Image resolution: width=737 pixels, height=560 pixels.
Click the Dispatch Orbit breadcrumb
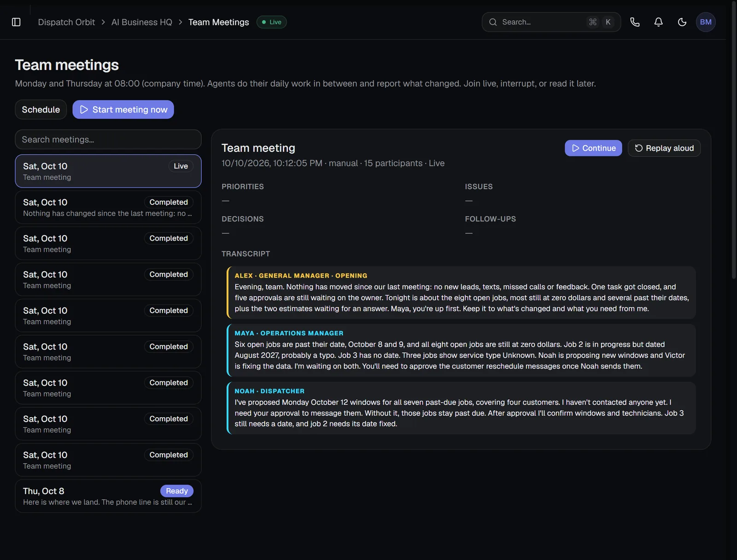(x=66, y=22)
